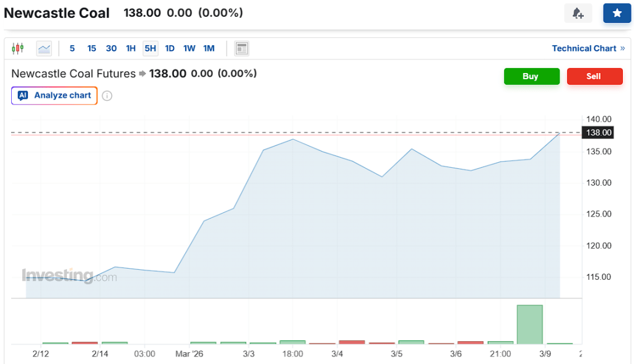The height and width of the screenshot is (364, 634).
Task: Switch chart to 1W timeframe
Action: click(x=189, y=48)
